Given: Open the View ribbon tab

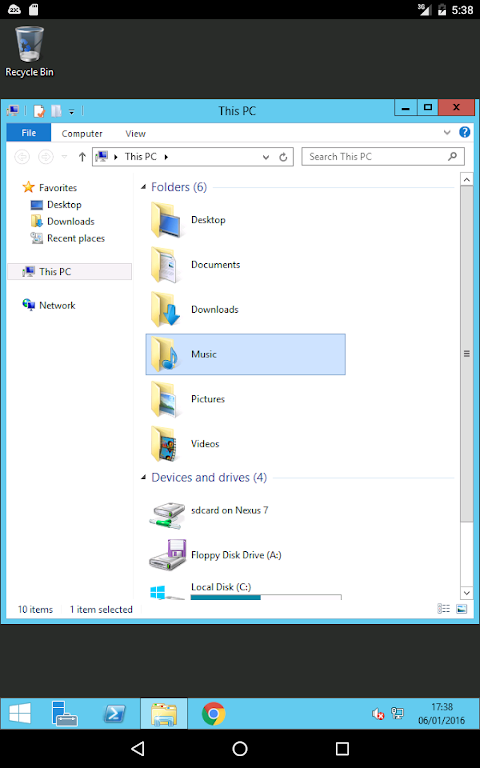Looking at the screenshot, I should coord(135,133).
